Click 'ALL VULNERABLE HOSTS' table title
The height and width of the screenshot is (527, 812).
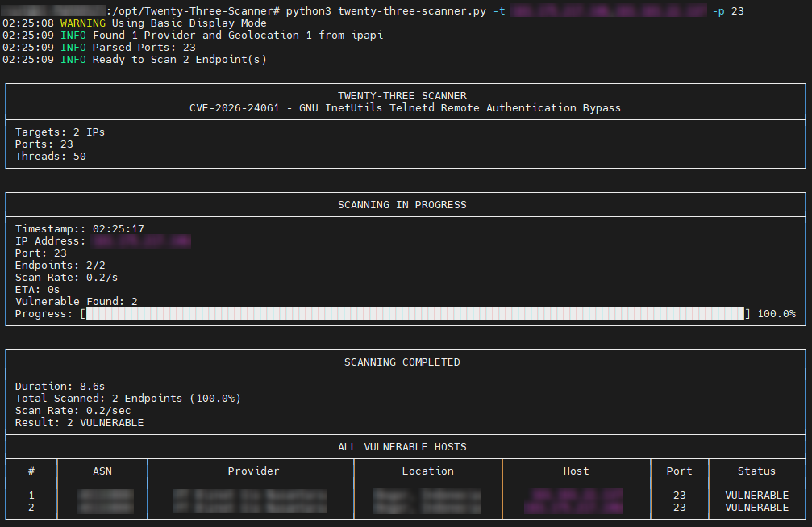(402, 446)
